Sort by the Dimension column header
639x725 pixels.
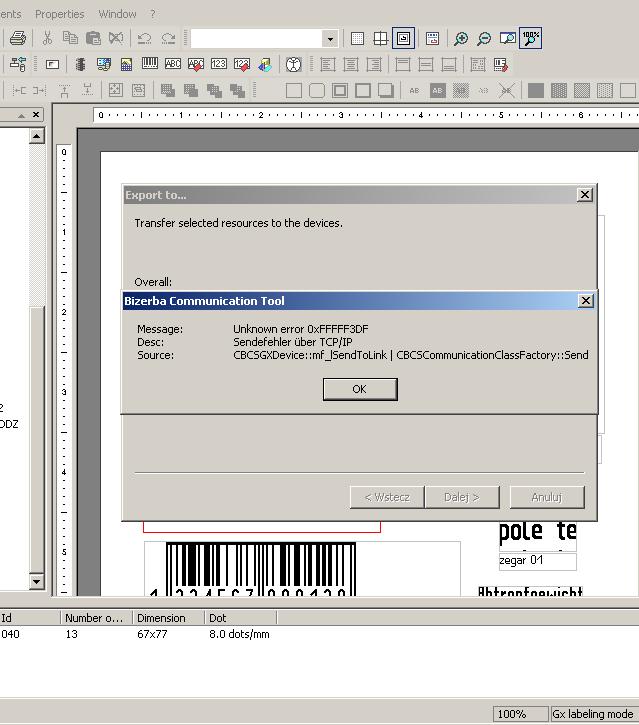[169, 618]
